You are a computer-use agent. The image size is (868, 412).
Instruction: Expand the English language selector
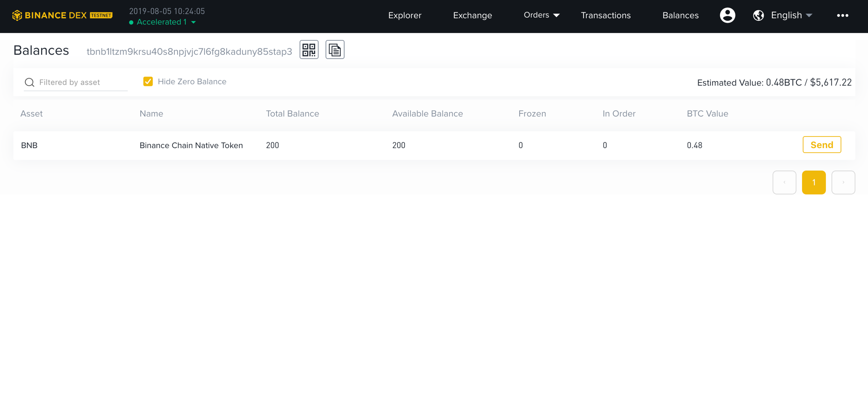[791, 15]
